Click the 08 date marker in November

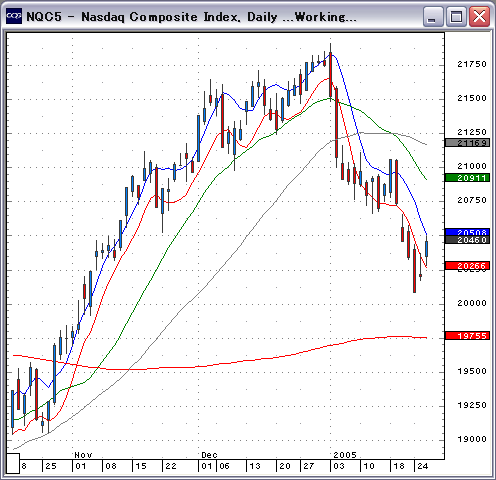111,466
